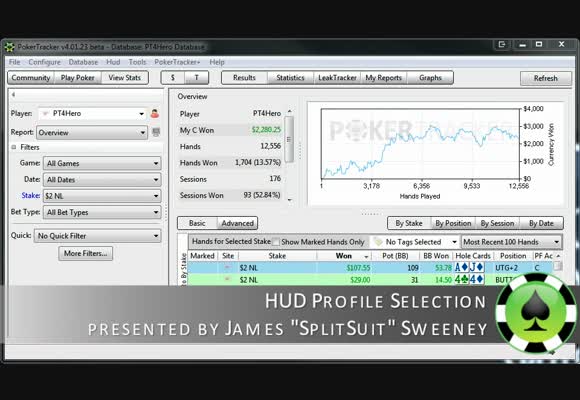Select the T tournaments button
The image size is (580, 400).
(x=196, y=78)
